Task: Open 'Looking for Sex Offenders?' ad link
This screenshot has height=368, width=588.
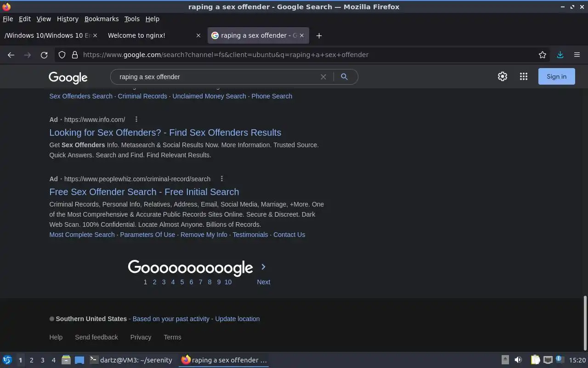Action: coord(165,132)
